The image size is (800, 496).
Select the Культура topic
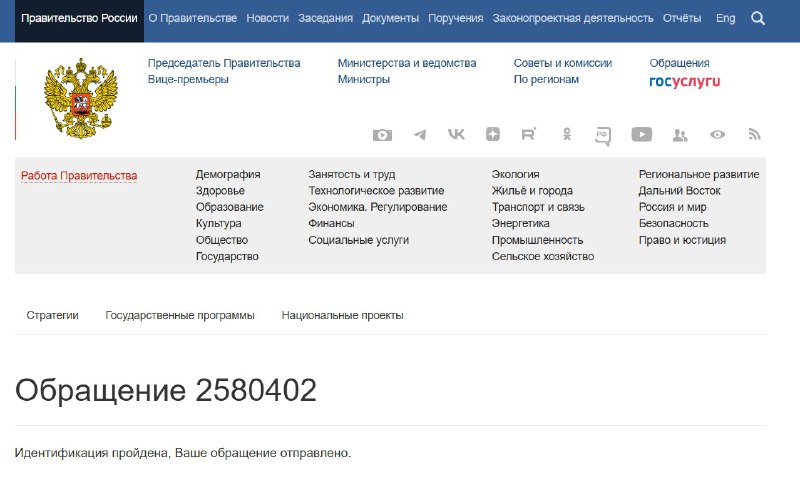pyautogui.click(x=218, y=224)
